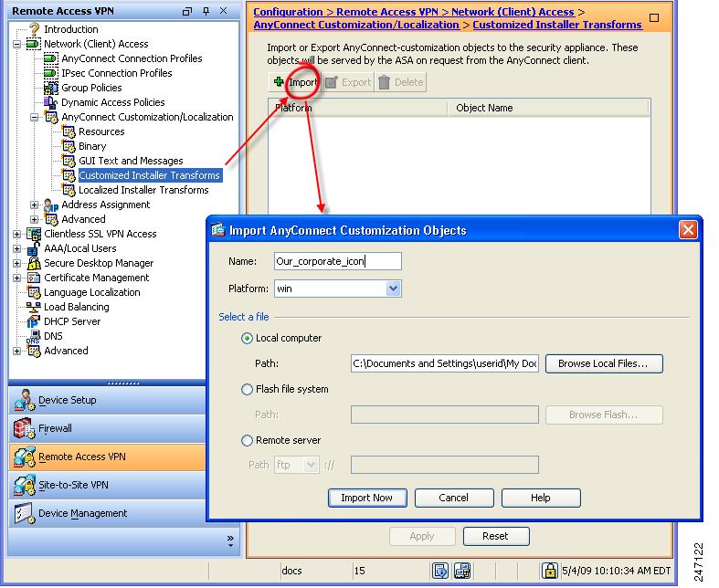This screenshot has height=588, width=719.
Task: Click the Dynamic Access Policies icon
Action: (51, 102)
